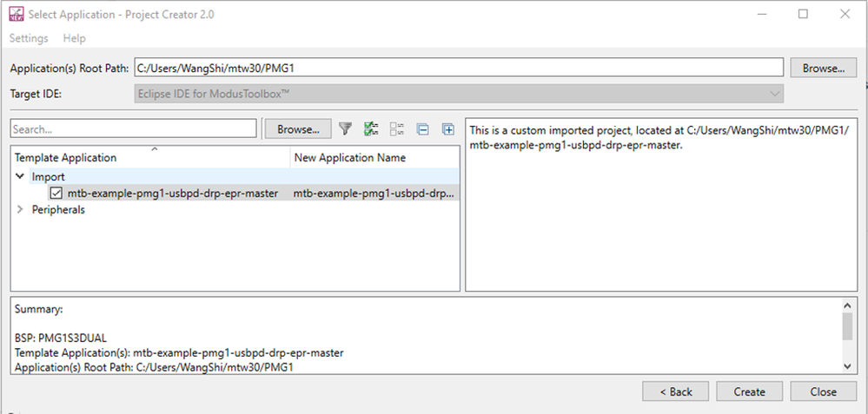The image size is (868, 414).
Task: Click the new application name cell mtb-example-pmg1-usbpd-drp...
Action: 374,193
